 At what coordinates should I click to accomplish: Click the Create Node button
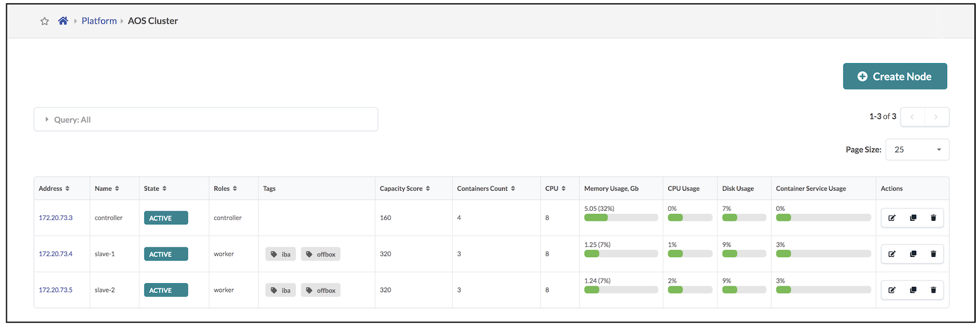pos(895,76)
